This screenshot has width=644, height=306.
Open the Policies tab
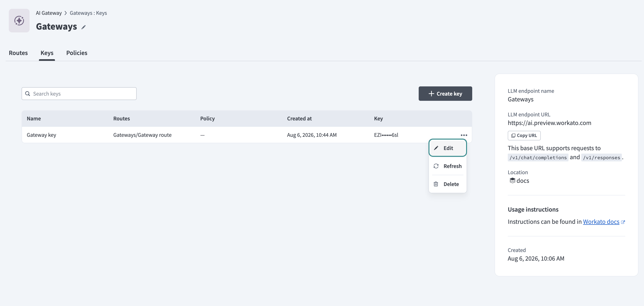pyautogui.click(x=77, y=53)
